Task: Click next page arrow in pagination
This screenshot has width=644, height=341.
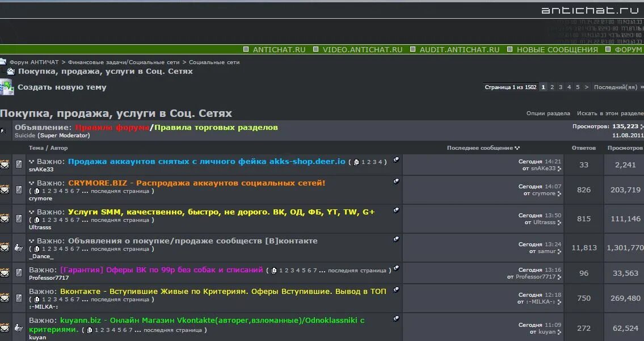Action: click(586, 87)
